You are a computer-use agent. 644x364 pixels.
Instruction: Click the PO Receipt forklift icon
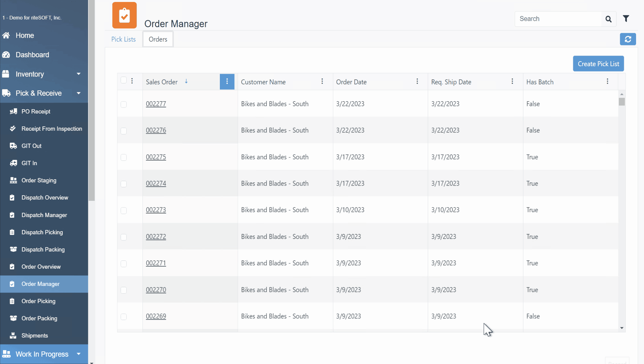[13, 112]
